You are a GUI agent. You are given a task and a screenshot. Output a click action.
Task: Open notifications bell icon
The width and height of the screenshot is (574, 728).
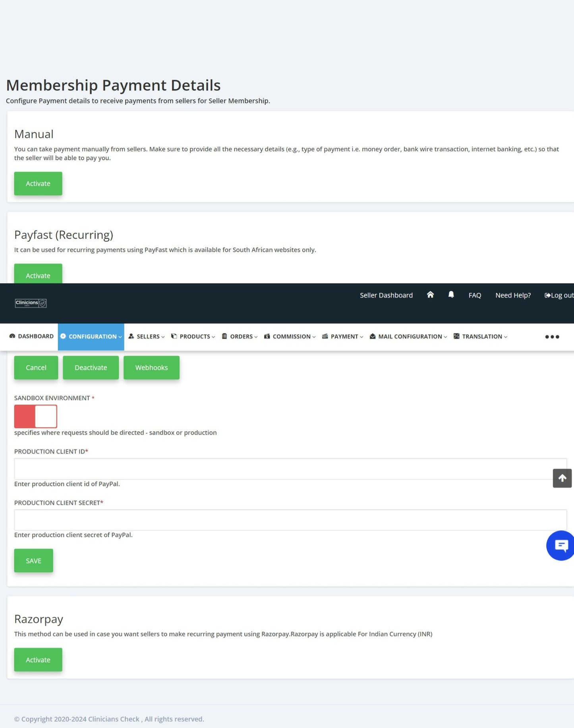coord(451,295)
